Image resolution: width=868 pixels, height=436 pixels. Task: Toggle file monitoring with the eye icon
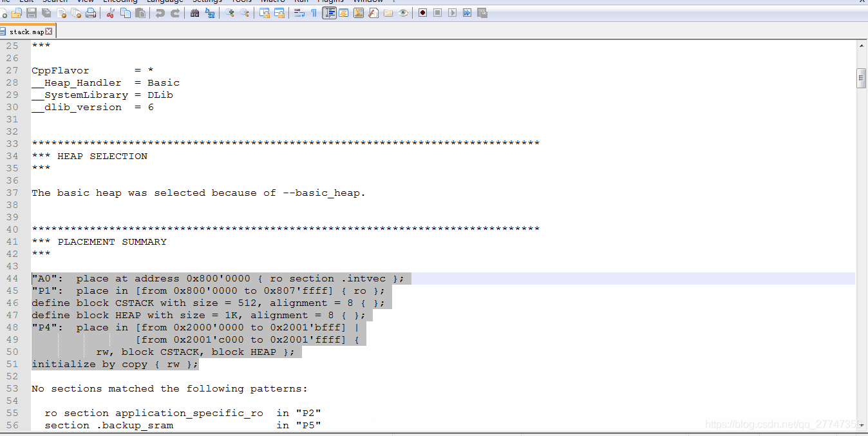403,13
